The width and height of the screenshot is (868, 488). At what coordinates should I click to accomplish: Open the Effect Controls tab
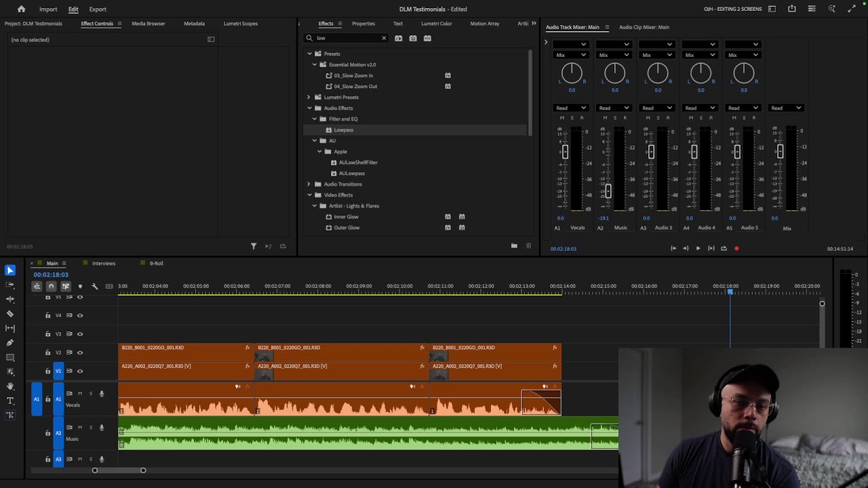97,24
